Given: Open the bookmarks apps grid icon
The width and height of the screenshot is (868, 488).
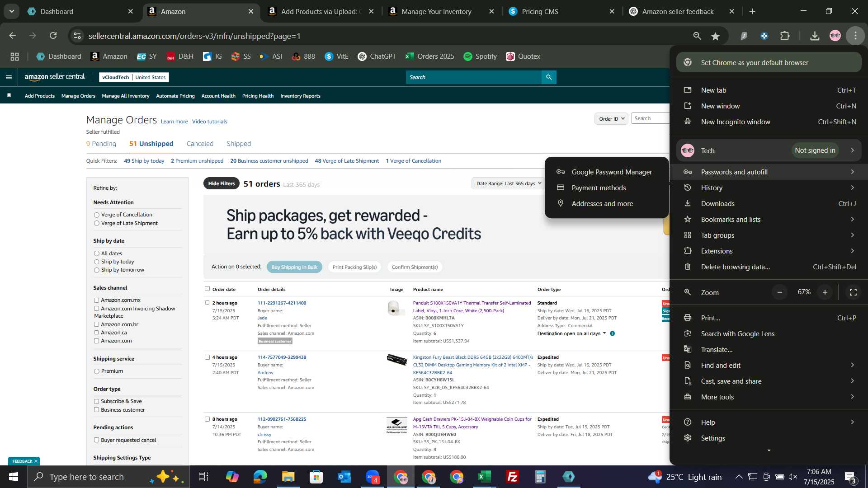Looking at the screenshot, I should click(x=14, y=56).
